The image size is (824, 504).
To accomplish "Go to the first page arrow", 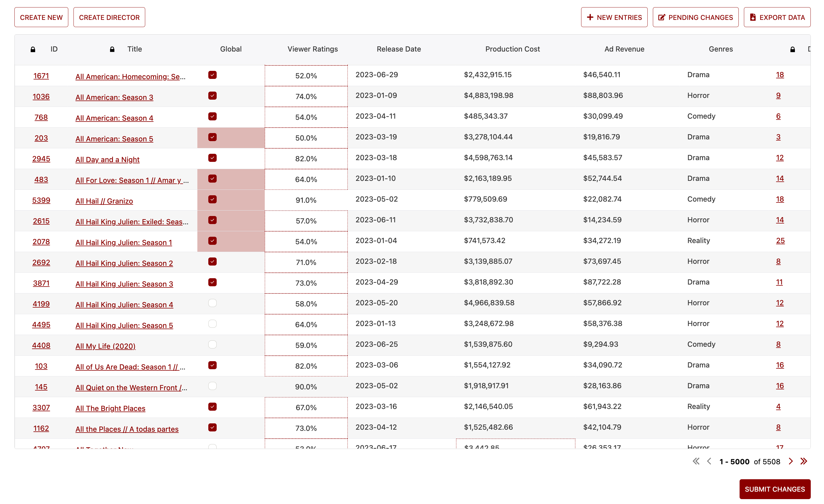I will coord(696,461).
